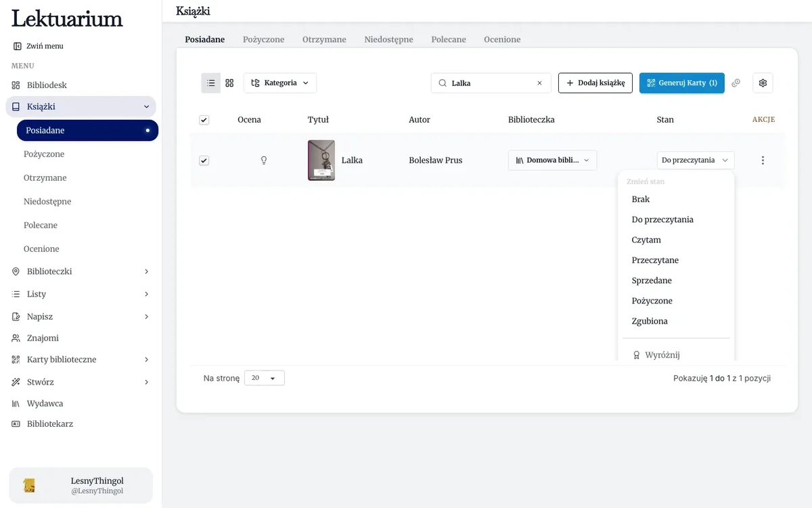812x508 pixels.
Task: Click the lightbulb rating icon for Lalka
Action: (264, 161)
